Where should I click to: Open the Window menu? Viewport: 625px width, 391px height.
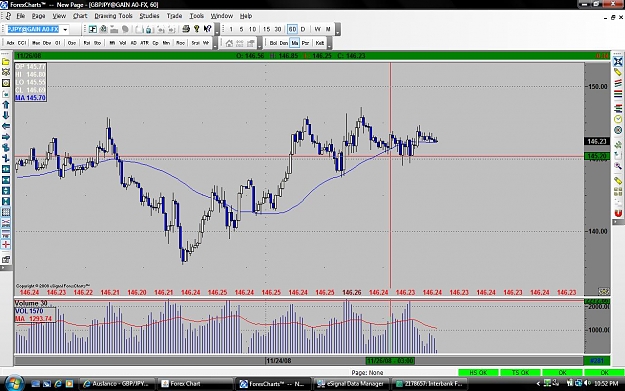point(222,16)
